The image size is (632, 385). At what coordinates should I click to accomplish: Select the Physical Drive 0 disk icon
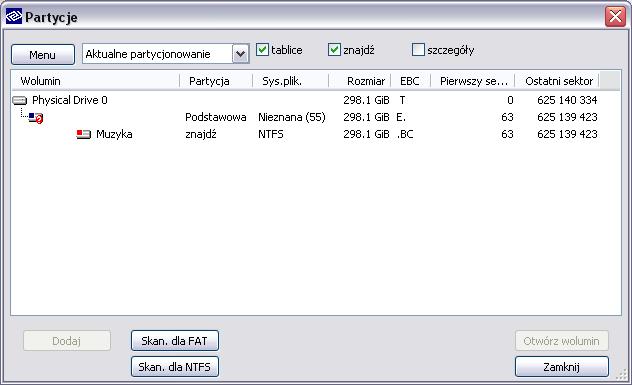click(19, 100)
